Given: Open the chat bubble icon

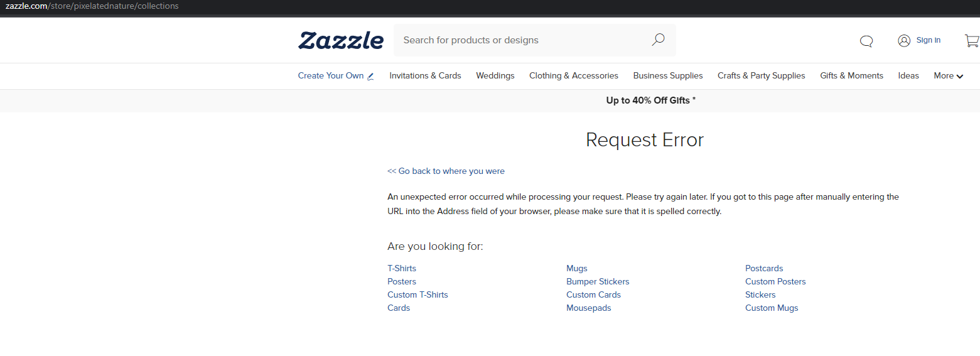Looking at the screenshot, I should (x=866, y=41).
